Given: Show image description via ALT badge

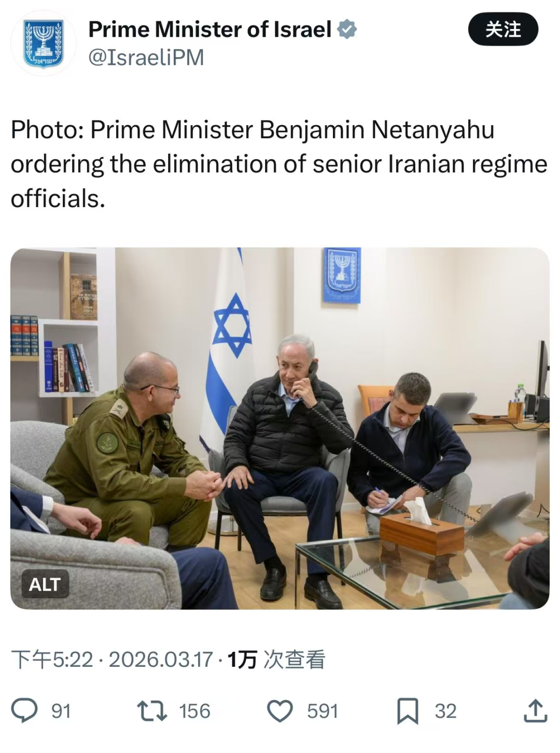Looking at the screenshot, I should click(x=45, y=584).
